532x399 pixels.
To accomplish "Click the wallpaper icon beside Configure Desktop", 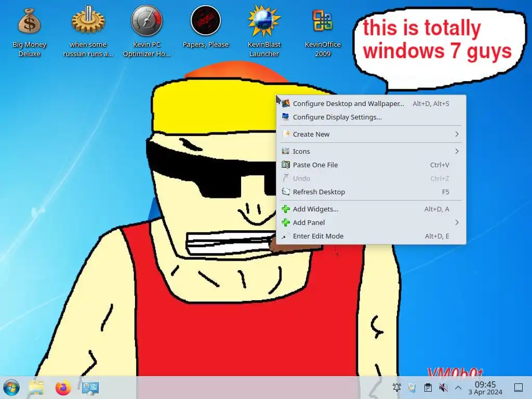I will click(x=286, y=103).
